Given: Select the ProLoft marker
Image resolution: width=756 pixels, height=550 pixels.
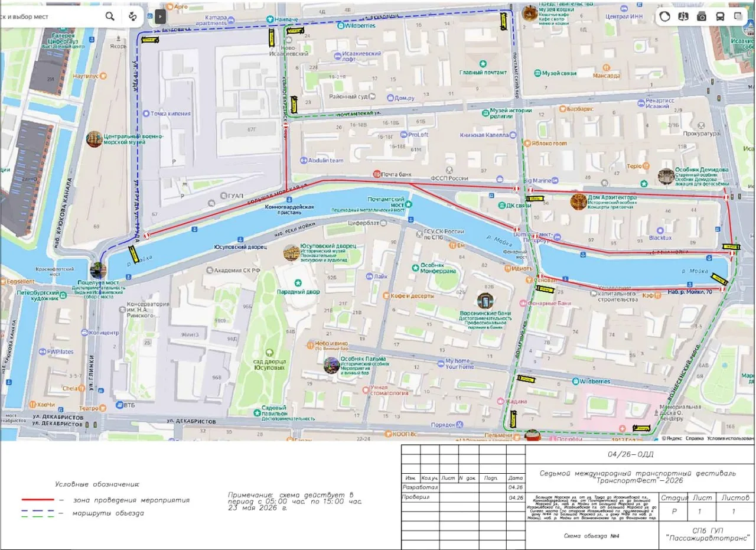Looking at the screenshot, I should click(x=403, y=135).
